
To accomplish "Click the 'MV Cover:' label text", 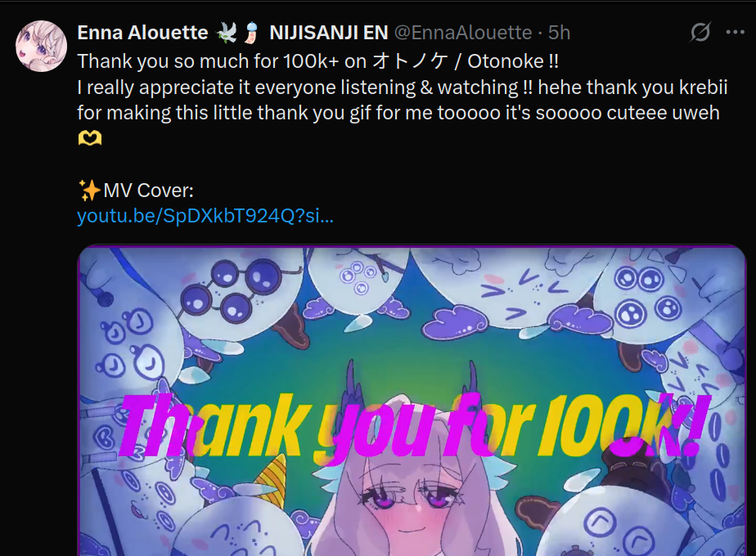I will click(x=149, y=191).
